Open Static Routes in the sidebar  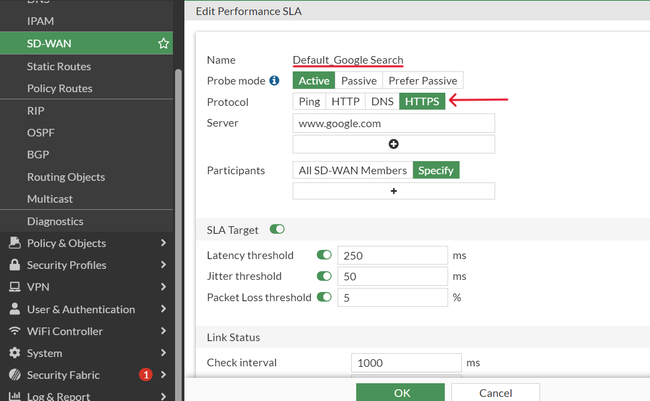pos(59,66)
